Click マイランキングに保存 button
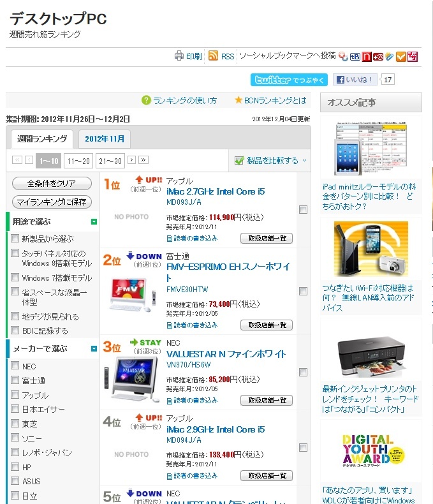The height and width of the screenshot is (504, 433). point(52,202)
